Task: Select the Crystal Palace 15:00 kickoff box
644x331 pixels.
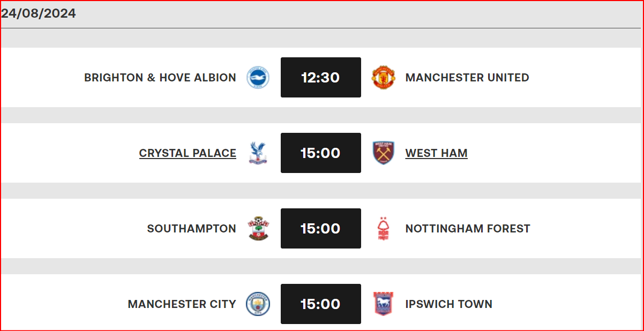Action: [x=321, y=153]
